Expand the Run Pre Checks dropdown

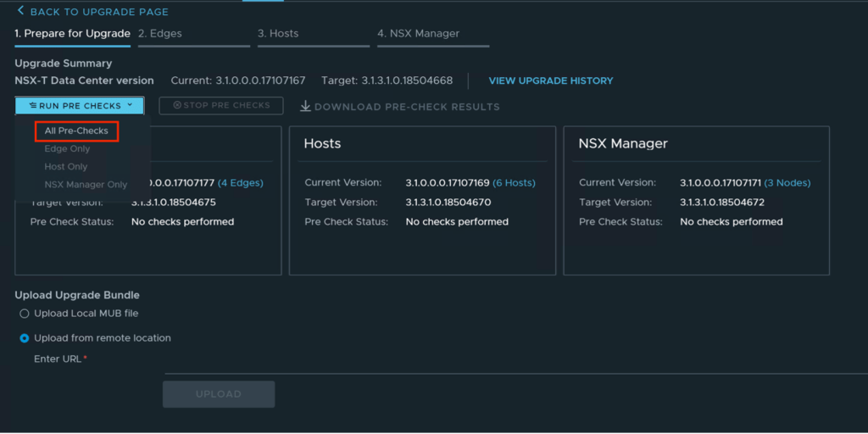[x=80, y=106]
